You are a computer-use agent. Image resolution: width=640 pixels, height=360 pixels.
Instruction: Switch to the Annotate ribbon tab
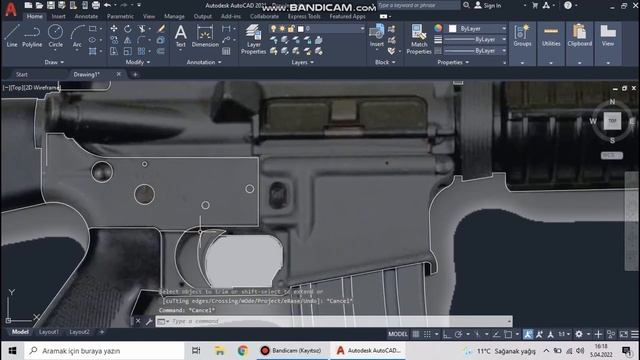point(86,16)
